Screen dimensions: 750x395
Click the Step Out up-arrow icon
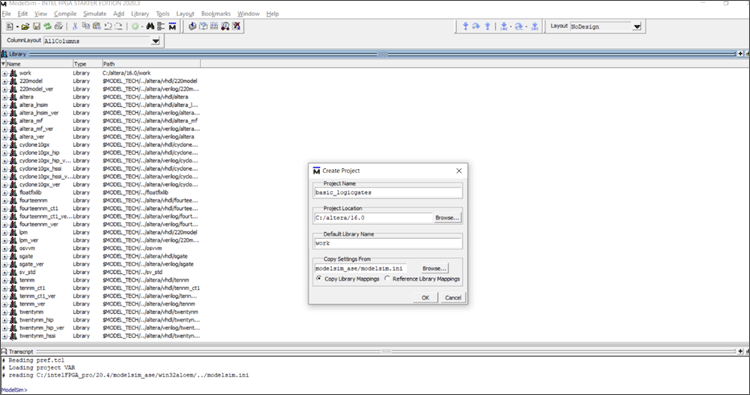click(487, 26)
